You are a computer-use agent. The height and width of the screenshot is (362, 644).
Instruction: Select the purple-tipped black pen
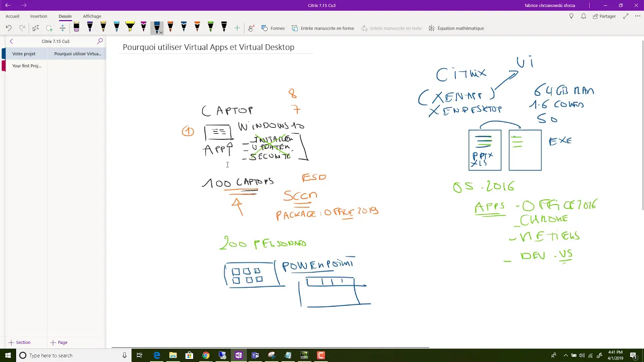coord(90,27)
